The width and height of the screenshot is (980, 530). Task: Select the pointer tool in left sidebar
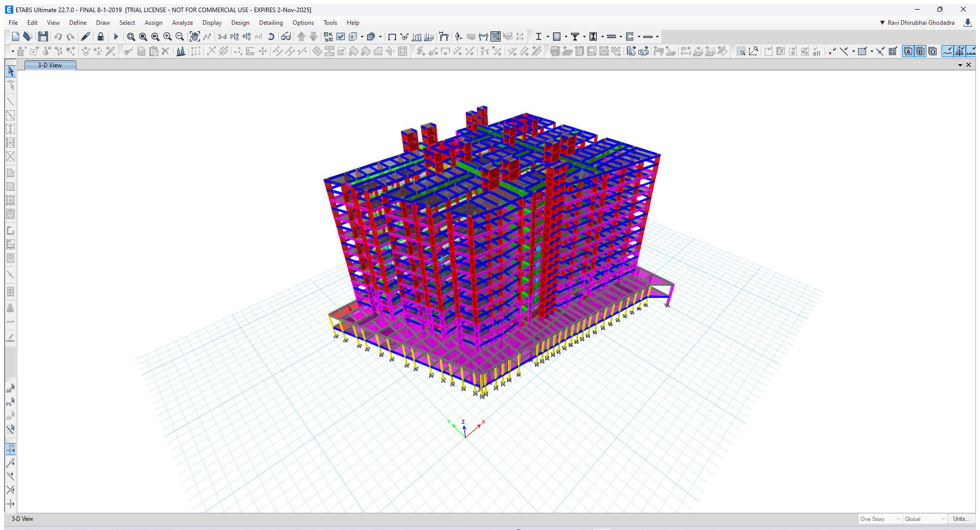pyautogui.click(x=11, y=71)
